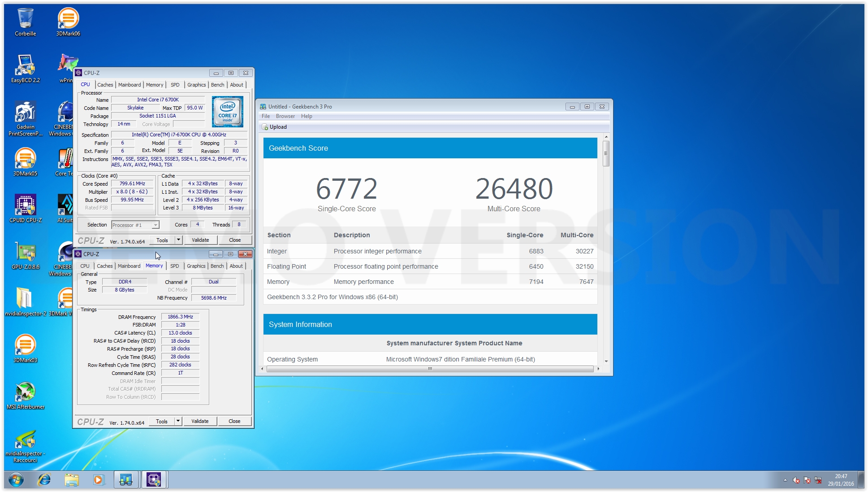Image resolution: width=868 pixels, height=492 pixels.
Task: Show hidden tray icons arrow
Action: 785,480
